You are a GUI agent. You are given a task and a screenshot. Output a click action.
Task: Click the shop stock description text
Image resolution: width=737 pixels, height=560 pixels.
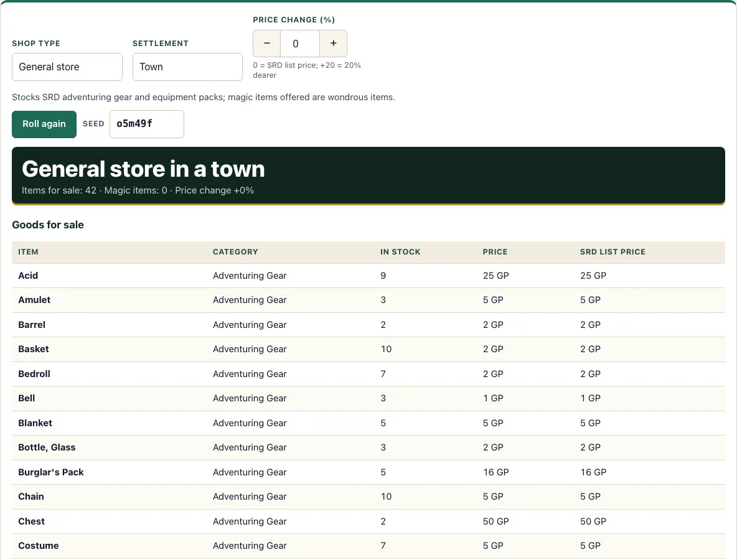(204, 97)
